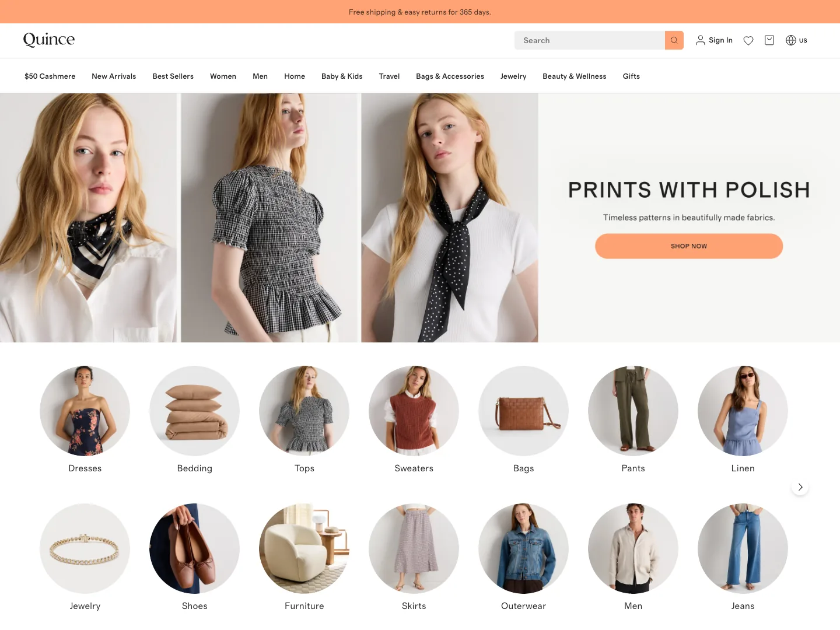Screen dimensions: 840x630
Task: Click the striped neck scarf hero photo
Action: [89, 218]
